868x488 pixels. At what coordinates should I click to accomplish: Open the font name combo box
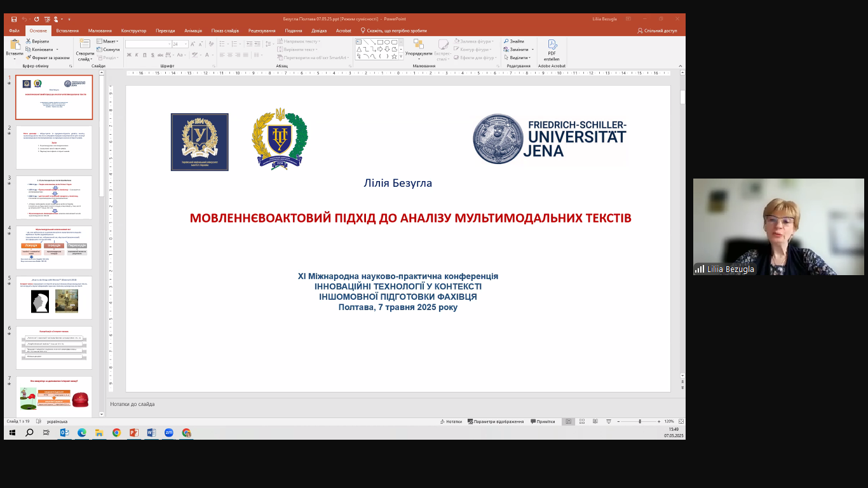click(x=148, y=44)
